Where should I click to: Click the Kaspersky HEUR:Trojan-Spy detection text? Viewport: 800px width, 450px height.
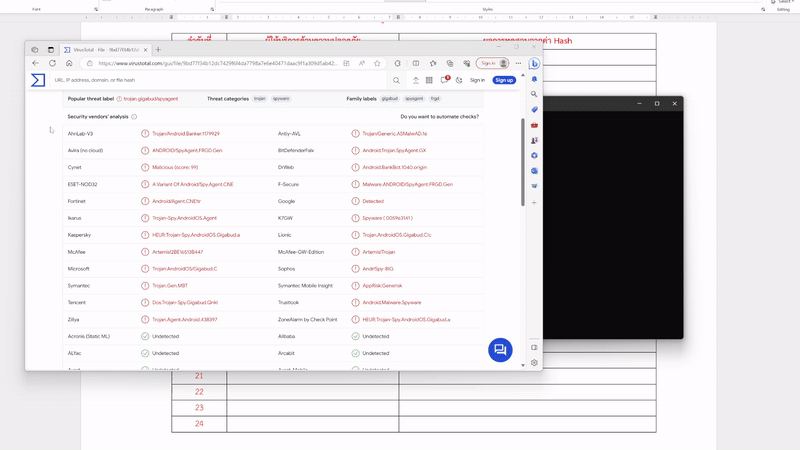tap(196, 235)
